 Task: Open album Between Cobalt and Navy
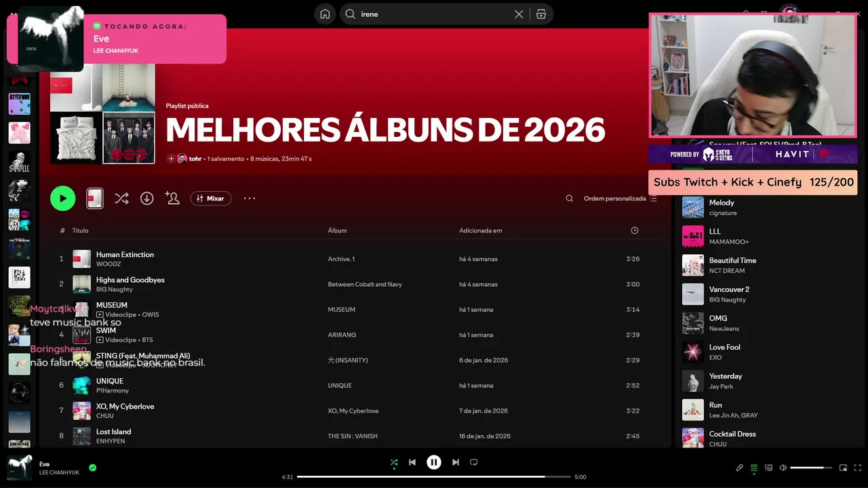[365, 285]
